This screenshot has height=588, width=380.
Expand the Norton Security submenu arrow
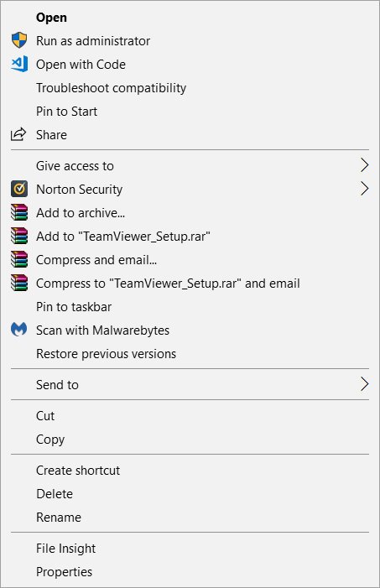click(x=364, y=189)
